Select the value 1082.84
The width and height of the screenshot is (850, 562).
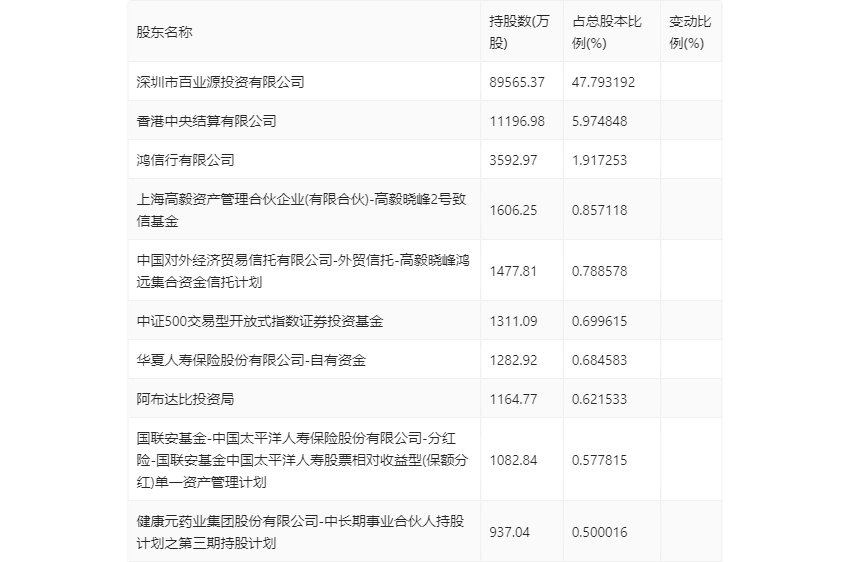coord(513,461)
